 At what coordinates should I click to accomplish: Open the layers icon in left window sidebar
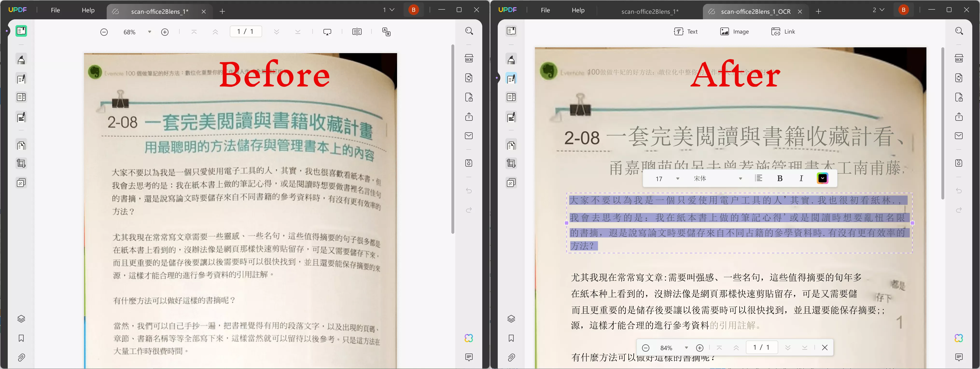pyautogui.click(x=21, y=319)
